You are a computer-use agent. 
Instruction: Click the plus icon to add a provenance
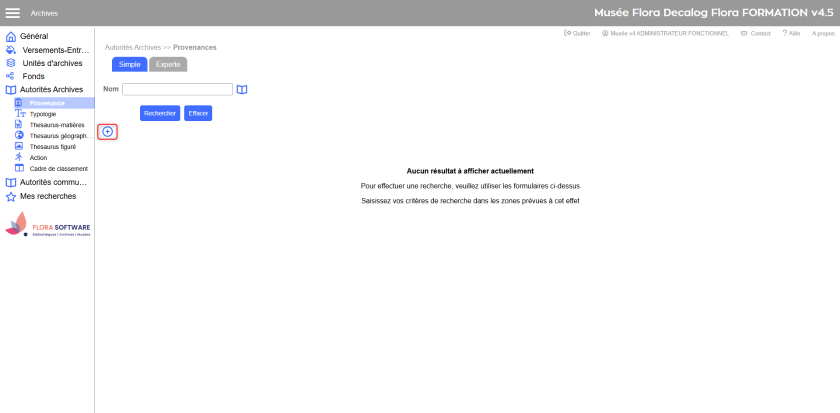point(108,132)
